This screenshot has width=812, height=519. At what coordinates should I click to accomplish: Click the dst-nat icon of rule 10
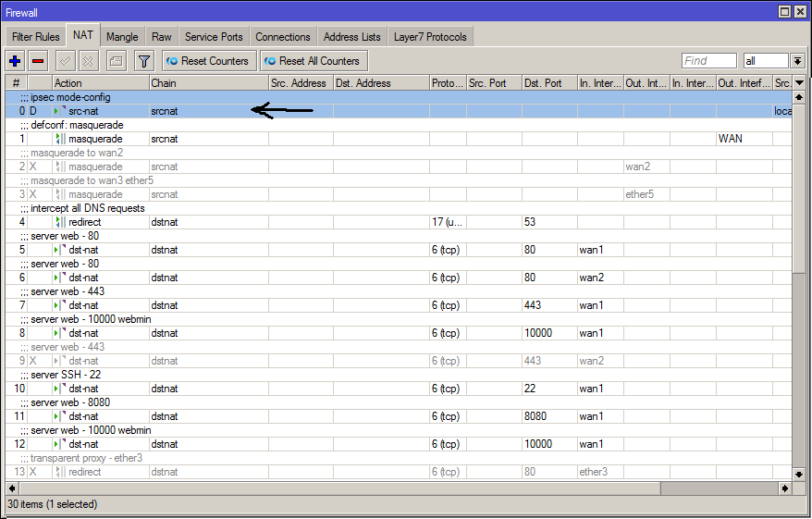[x=60, y=389]
